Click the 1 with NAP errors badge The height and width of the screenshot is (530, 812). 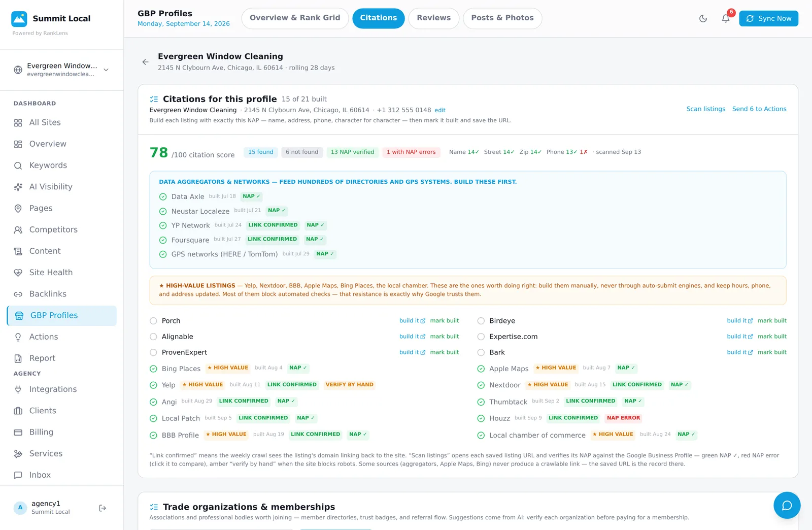point(411,152)
